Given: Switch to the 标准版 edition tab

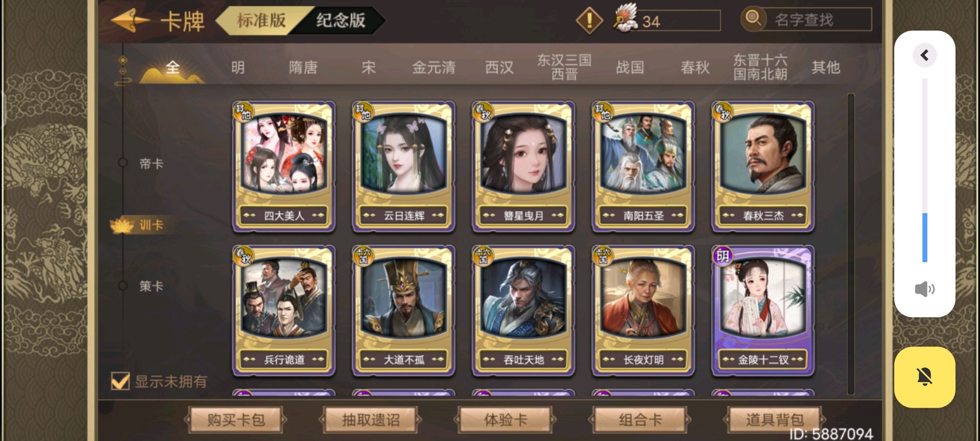Looking at the screenshot, I should pyautogui.click(x=261, y=20).
